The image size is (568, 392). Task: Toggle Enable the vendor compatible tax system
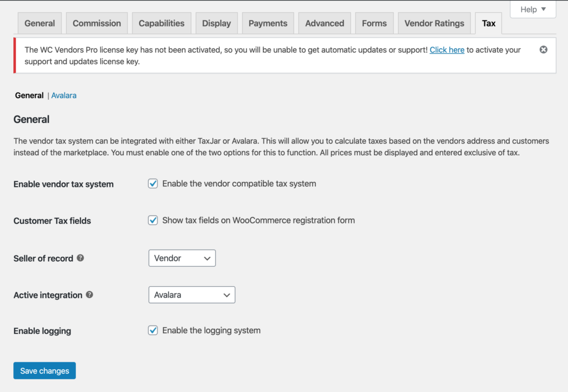point(153,184)
